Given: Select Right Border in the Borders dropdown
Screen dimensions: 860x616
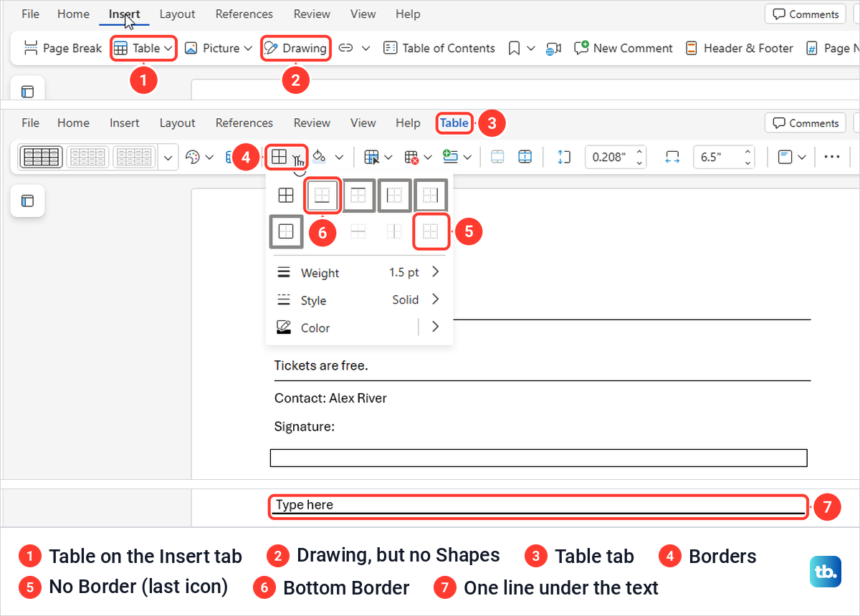Looking at the screenshot, I should (430, 196).
